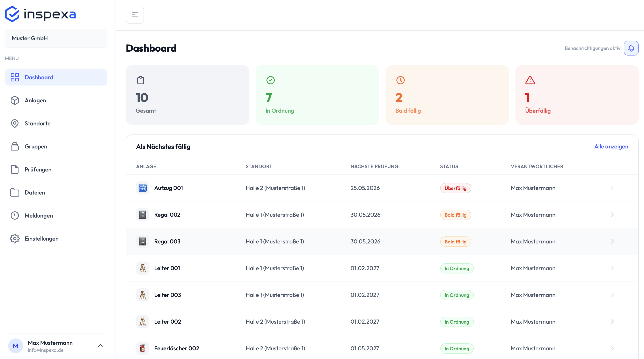Click the green checkmark In Ordnung icon
Screen dimensions: 644x359
[271, 80]
